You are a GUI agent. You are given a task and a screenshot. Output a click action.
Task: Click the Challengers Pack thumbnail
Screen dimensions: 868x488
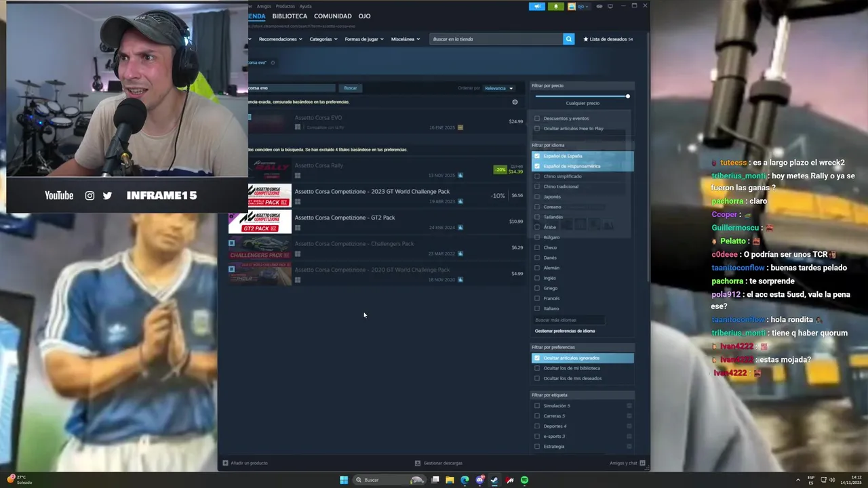[260, 248]
